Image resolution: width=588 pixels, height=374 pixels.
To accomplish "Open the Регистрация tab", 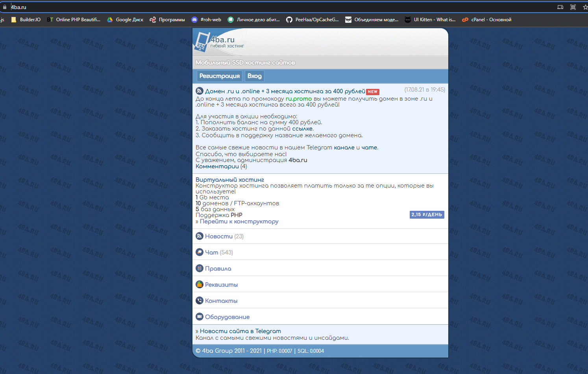I will [219, 76].
